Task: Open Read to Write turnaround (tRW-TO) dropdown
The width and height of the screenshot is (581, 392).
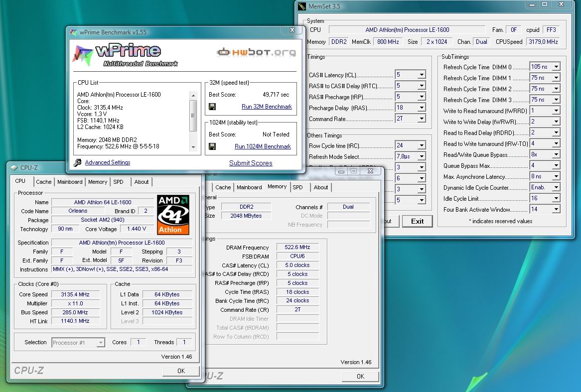Action: tap(556, 143)
